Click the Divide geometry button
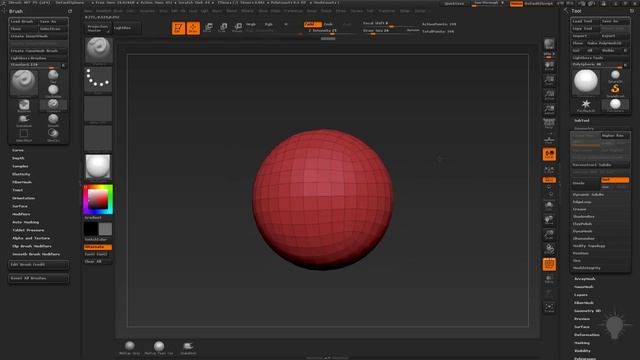This screenshot has height=360, width=640. click(586, 183)
